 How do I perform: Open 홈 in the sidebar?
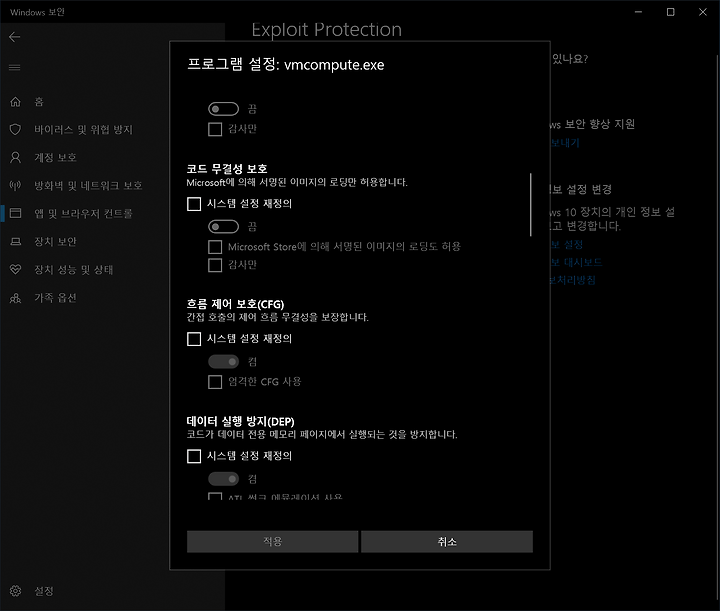coord(39,101)
